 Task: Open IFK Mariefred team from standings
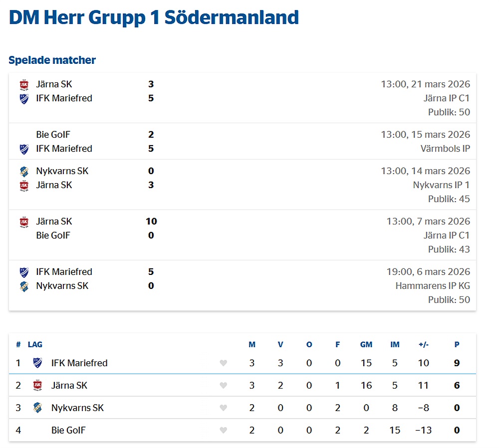point(79,363)
